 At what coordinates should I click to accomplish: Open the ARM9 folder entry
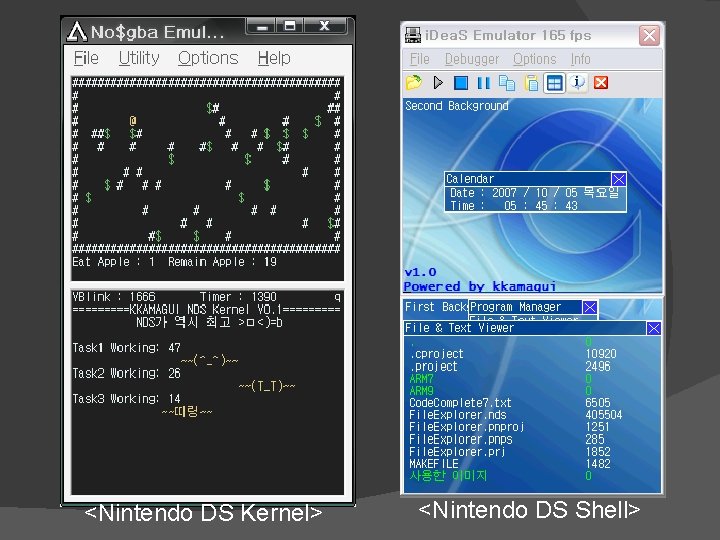pyautogui.click(x=422, y=391)
